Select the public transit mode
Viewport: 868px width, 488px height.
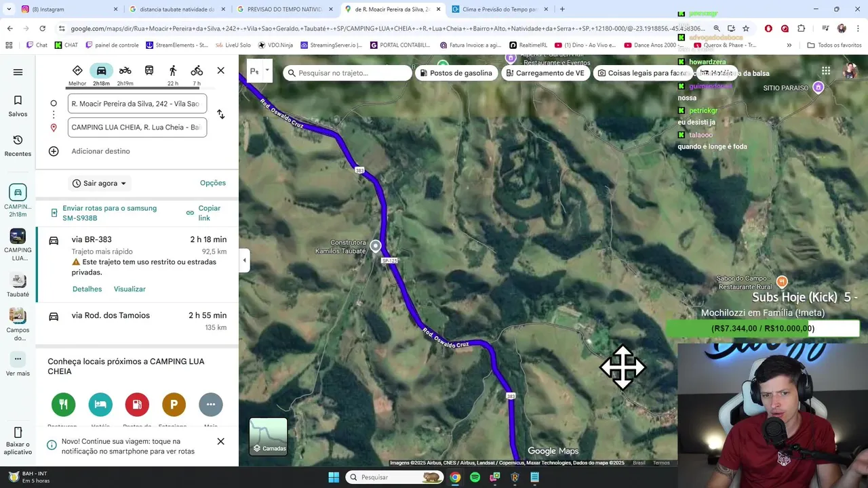[149, 70]
